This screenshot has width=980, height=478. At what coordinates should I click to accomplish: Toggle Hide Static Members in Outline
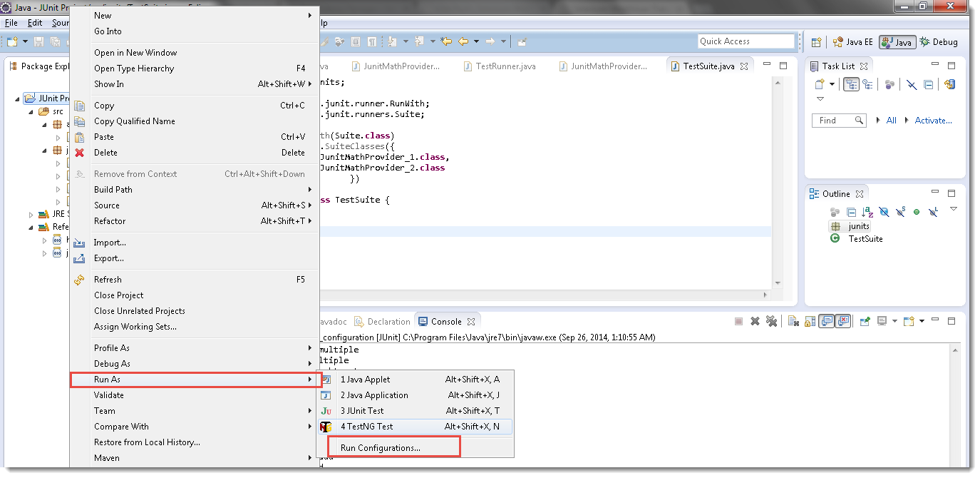[x=900, y=212]
